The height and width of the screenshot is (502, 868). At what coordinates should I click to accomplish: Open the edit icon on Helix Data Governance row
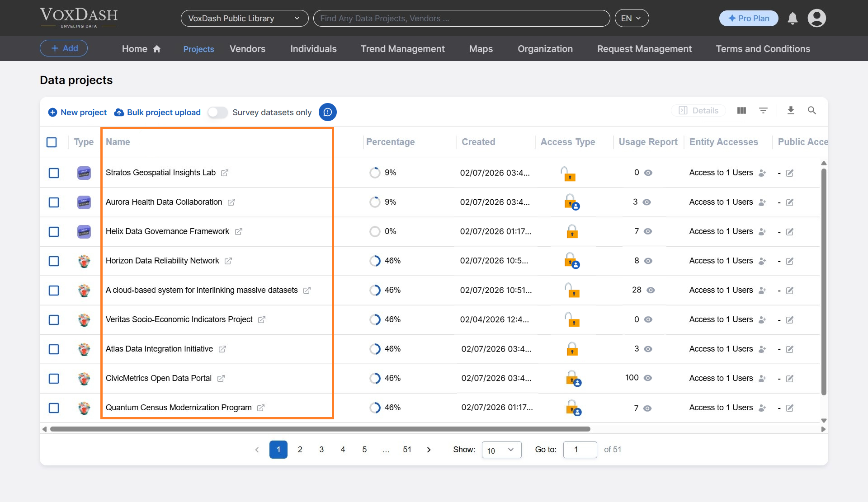click(x=790, y=231)
